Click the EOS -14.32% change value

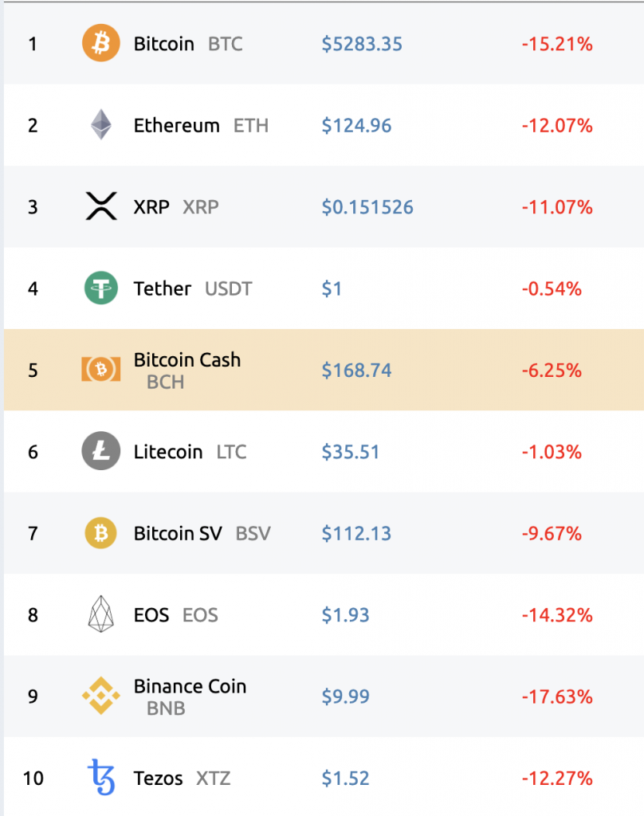click(557, 615)
